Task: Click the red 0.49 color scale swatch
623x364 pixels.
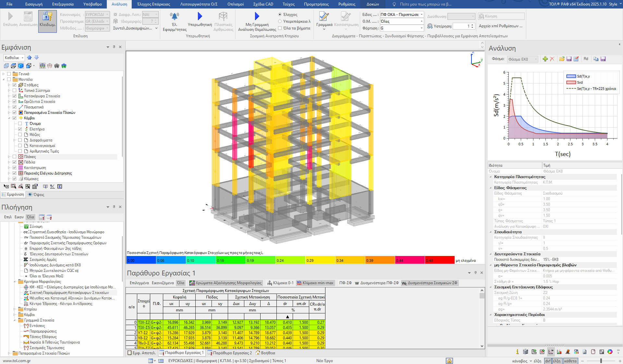Action: point(439,260)
